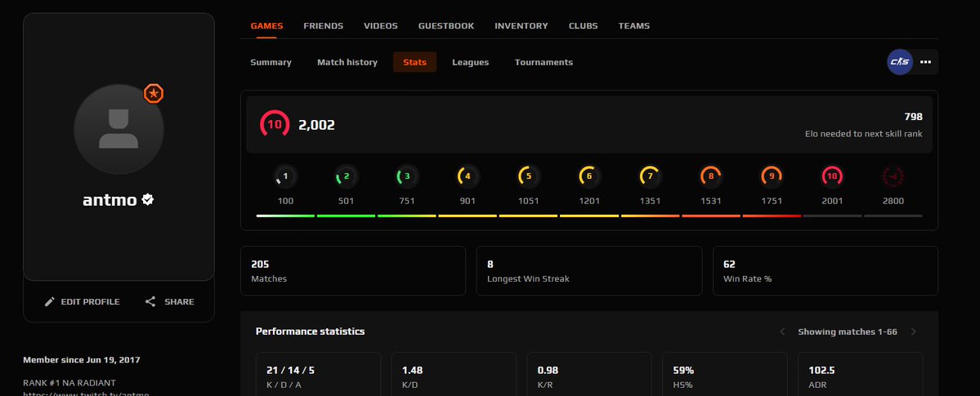Click the skill level 10 icon in scale

[833, 176]
